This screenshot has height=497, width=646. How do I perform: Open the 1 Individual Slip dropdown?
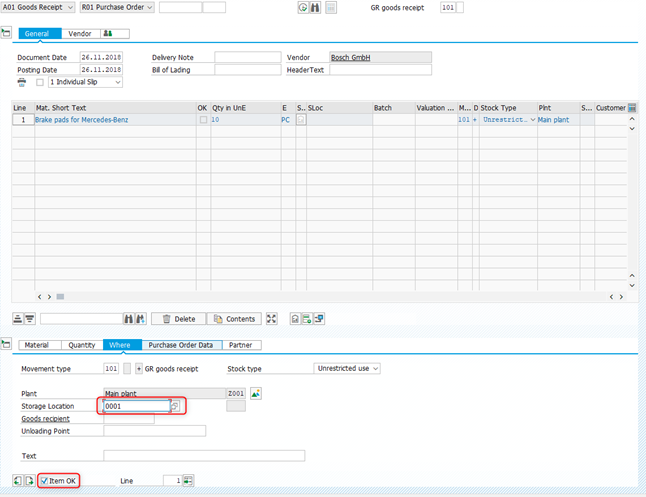(x=85, y=82)
